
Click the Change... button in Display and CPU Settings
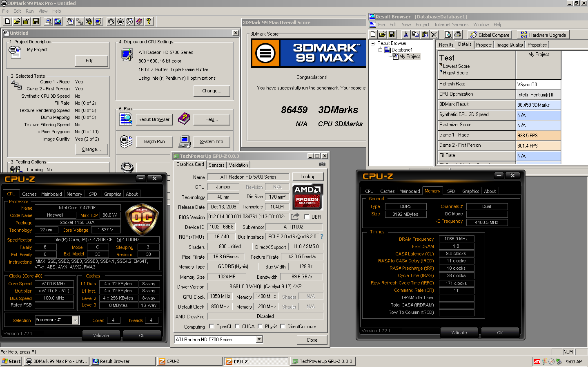pyautogui.click(x=212, y=91)
